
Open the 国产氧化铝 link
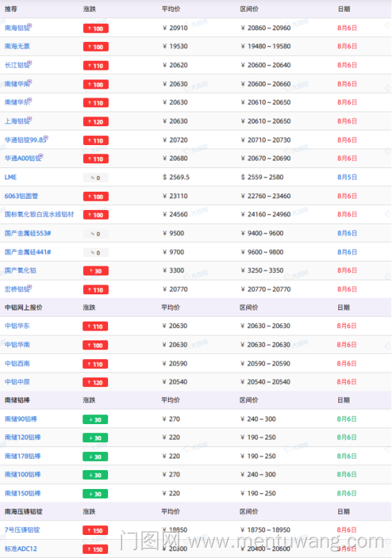(20, 271)
